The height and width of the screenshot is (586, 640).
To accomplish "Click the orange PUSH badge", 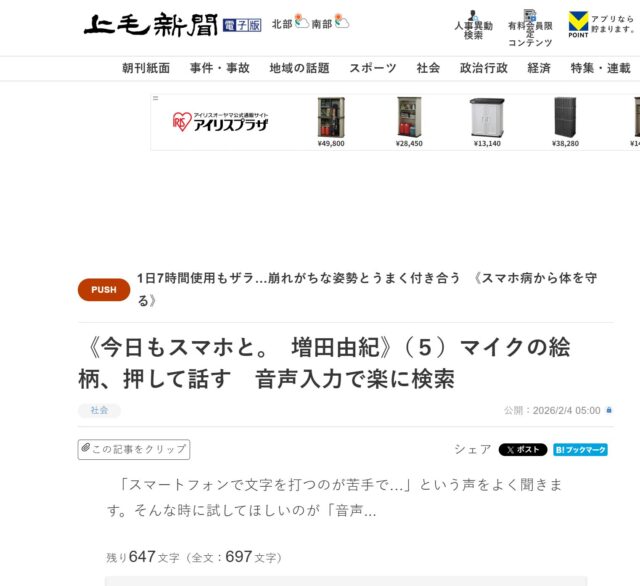I will [x=104, y=290].
